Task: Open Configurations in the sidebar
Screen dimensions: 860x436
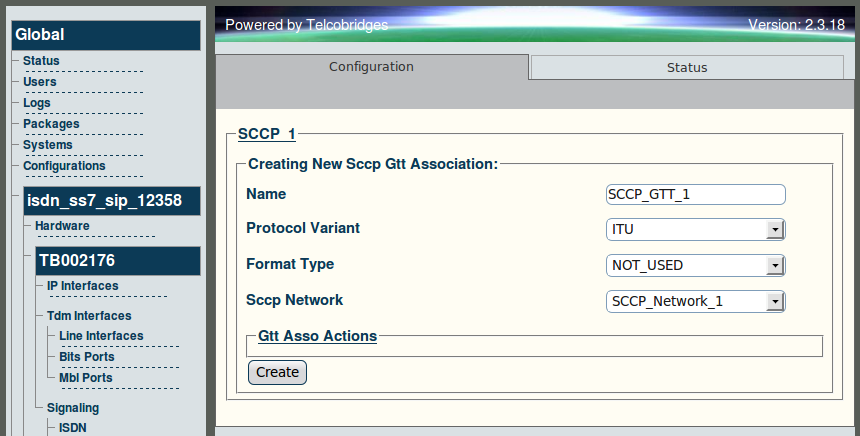Action: tap(64, 166)
